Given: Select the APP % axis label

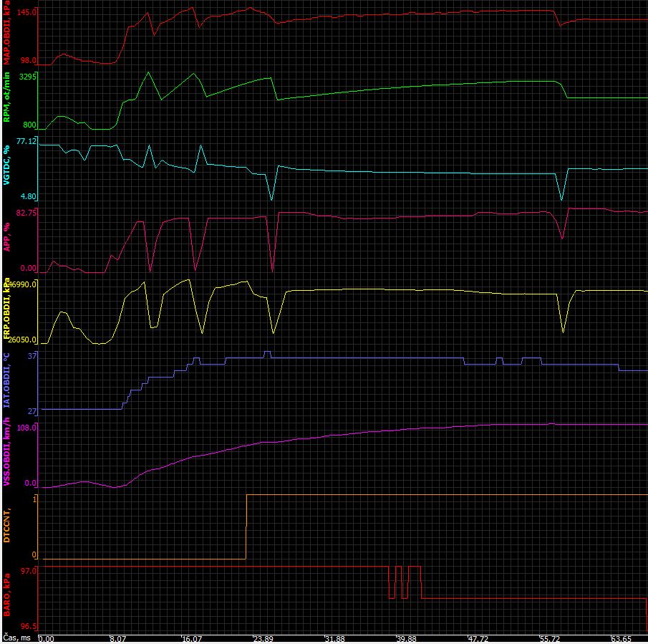Looking at the screenshot, I should click(x=6, y=235).
